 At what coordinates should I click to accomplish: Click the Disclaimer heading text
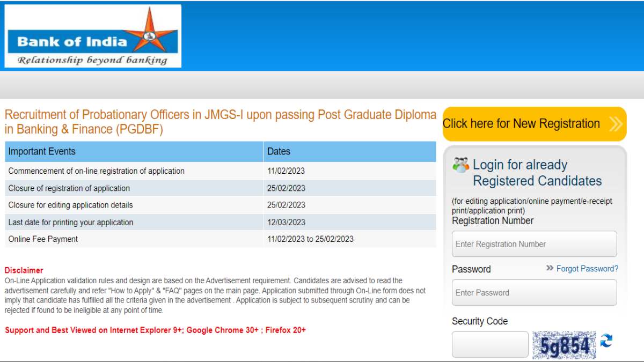pos(23,270)
